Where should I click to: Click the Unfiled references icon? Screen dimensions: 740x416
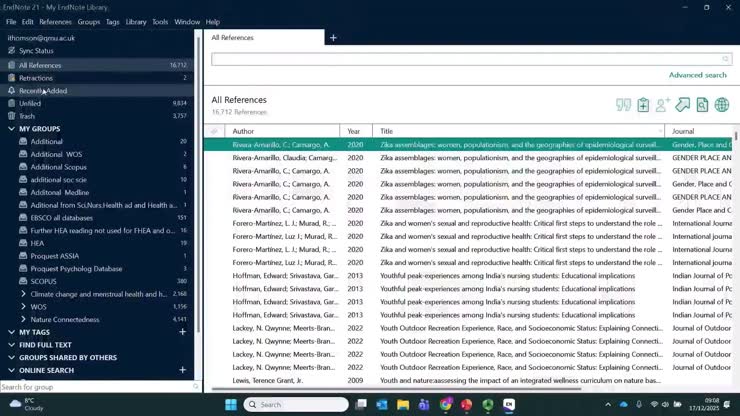11,103
